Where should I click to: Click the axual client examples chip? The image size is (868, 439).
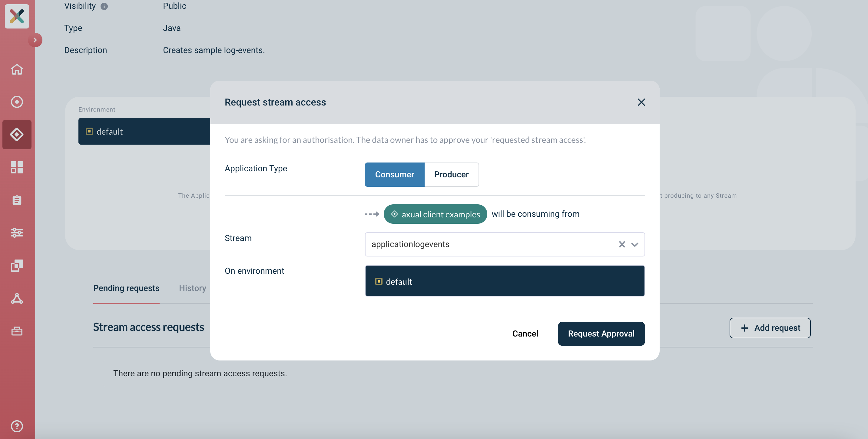tap(435, 214)
